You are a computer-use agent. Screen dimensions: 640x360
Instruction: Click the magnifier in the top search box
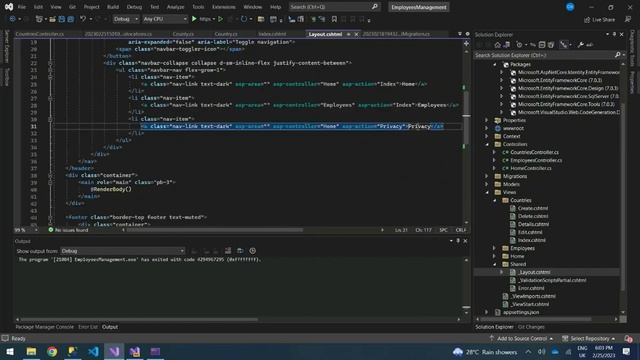(375, 7)
